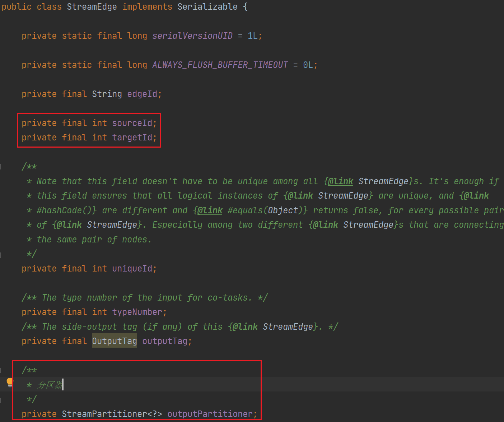Click the edgeId field name
This screenshot has width=504, height=422.
pyautogui.click(x=142, y=94)
